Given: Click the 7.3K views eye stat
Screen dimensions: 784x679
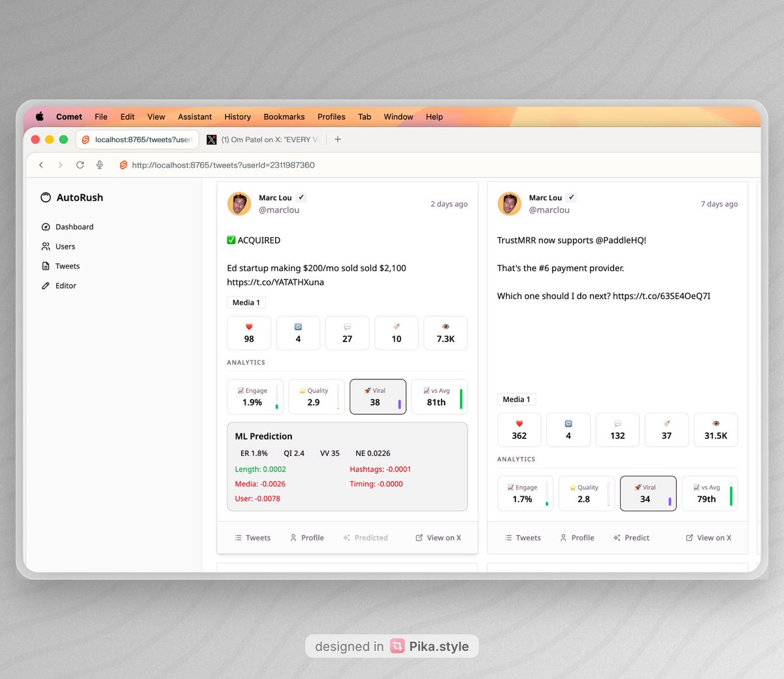Looking at the screenshot, I should tap(446, 333).
